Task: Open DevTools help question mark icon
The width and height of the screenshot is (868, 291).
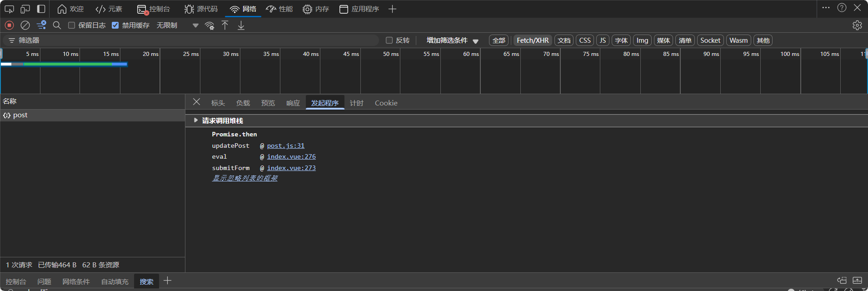Action: (842, 8)
